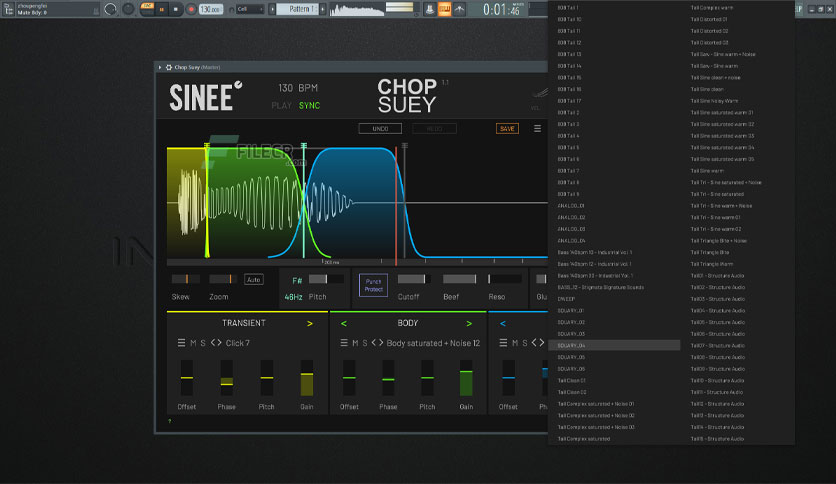The image size is (836, 484).
Task: Toggle Punch Protect
Action: [373, 285]
